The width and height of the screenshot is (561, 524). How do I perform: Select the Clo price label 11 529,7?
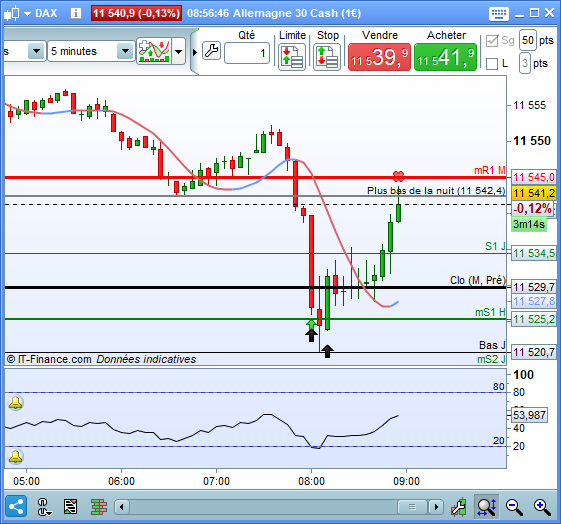tap(533, 287)
